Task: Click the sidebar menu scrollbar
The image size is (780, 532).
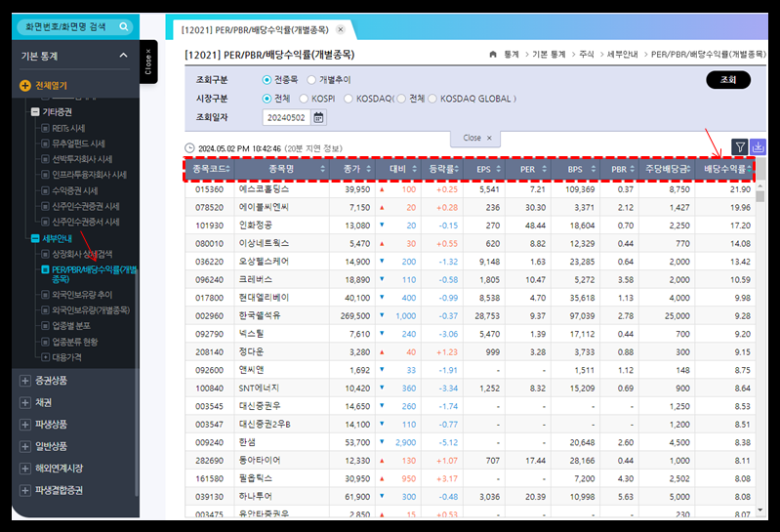Action: [137, 383]
